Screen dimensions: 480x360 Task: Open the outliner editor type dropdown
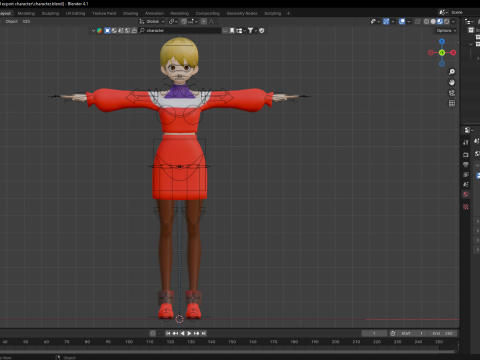(x=469, y=21)
